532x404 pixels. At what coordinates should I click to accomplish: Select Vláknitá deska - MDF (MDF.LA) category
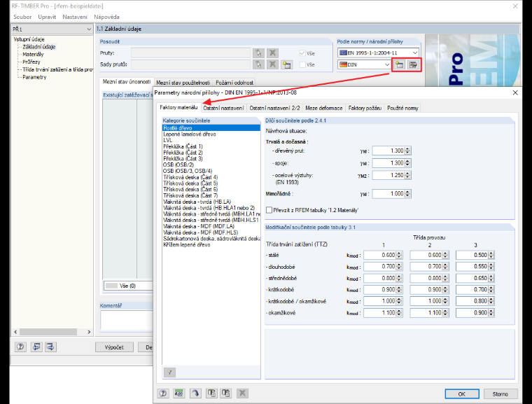(x=199, y=226)
